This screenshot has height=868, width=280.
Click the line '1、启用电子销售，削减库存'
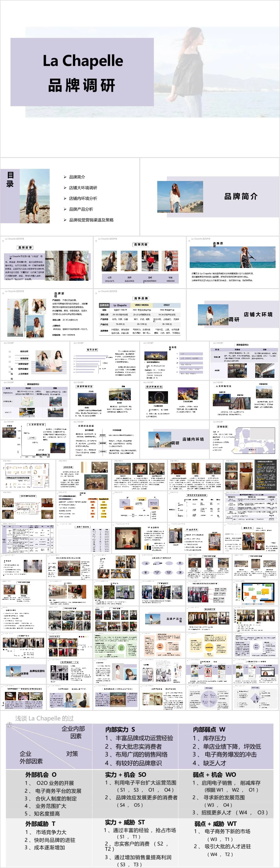(226, 783)
